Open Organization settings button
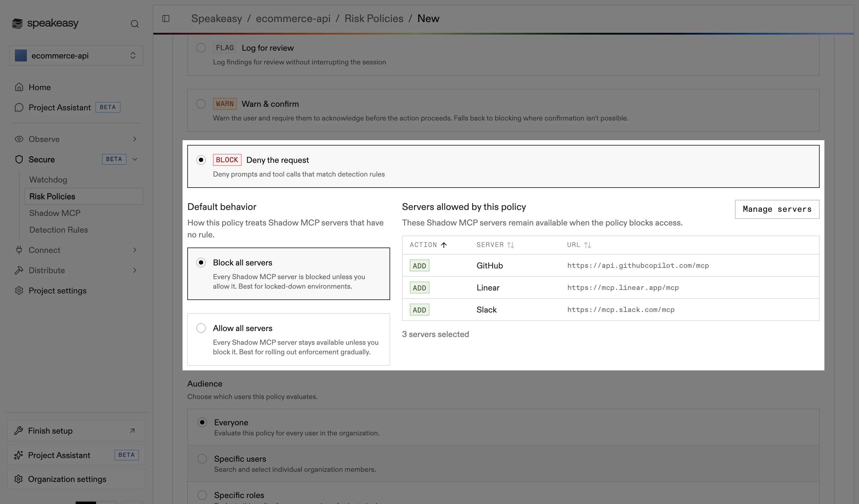 [x=76, y=479]
